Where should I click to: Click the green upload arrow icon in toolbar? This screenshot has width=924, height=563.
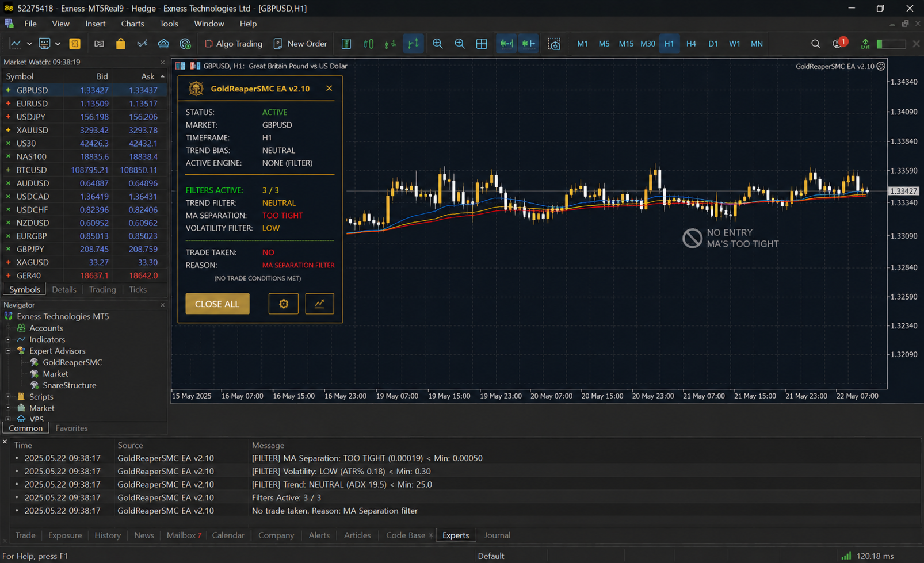pos(865,44)
